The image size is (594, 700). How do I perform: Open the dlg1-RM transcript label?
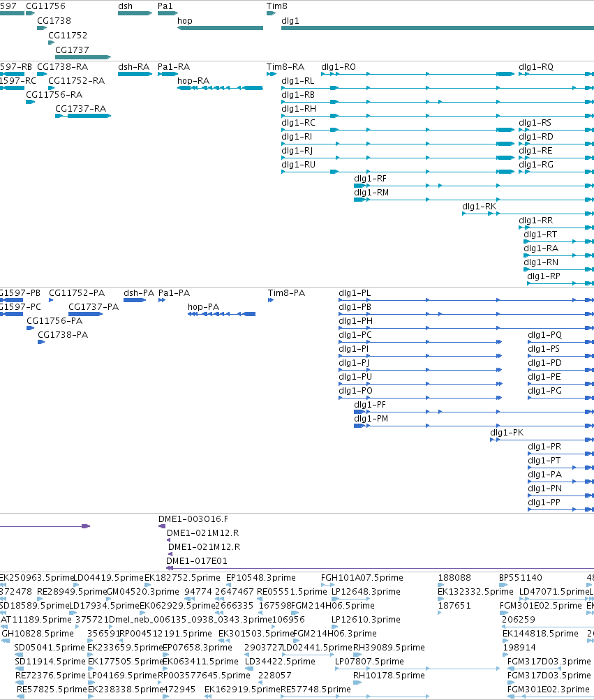[x=371, y=193]
